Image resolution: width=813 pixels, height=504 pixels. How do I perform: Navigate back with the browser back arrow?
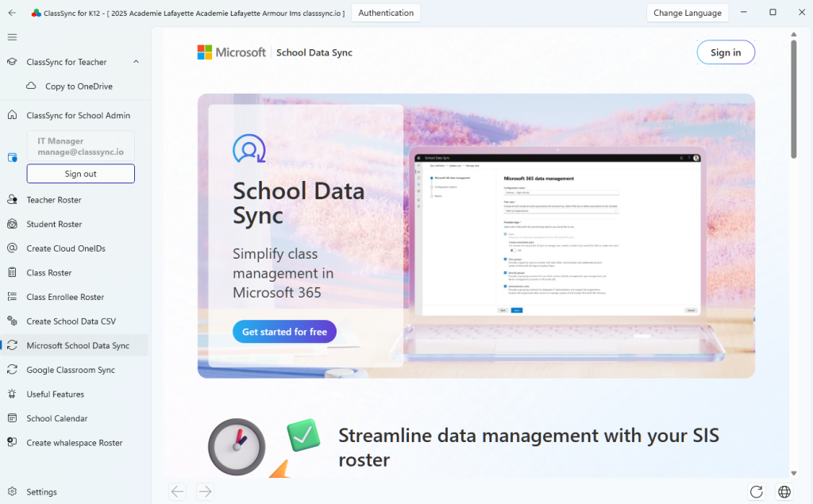click(x=177, y=491)
